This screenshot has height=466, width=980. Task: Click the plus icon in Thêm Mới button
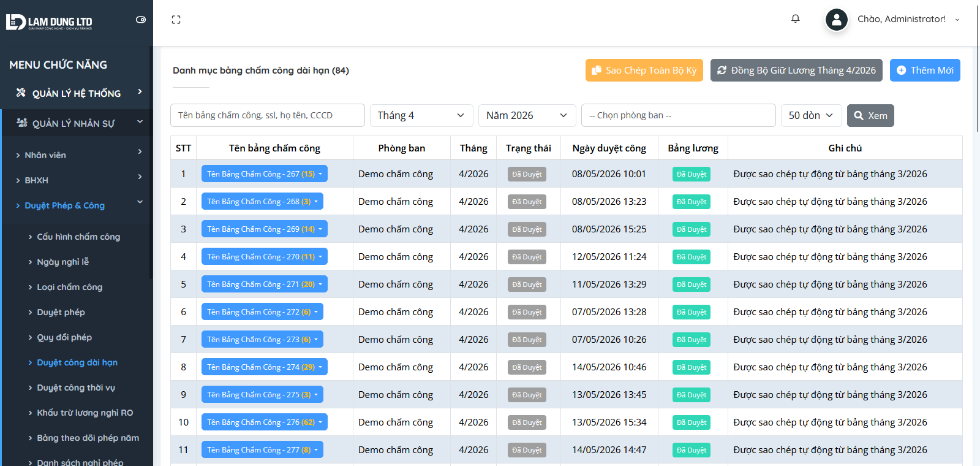tap(901, 70)
